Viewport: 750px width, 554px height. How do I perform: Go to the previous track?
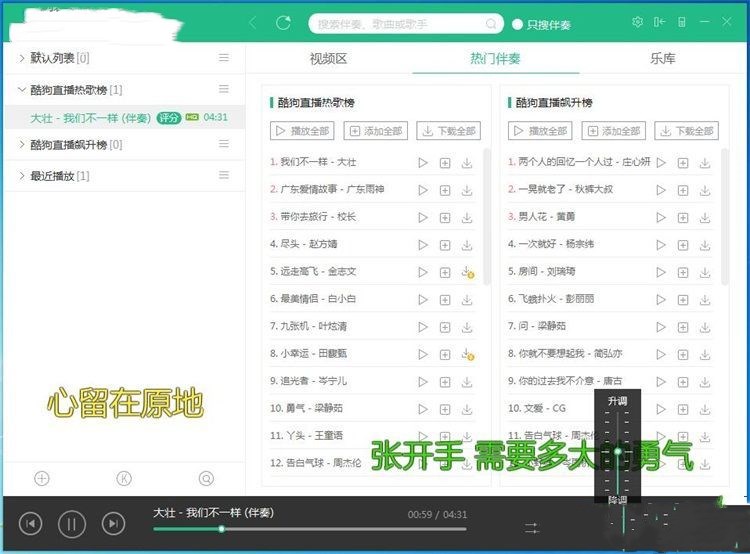[x=31, y=523]
